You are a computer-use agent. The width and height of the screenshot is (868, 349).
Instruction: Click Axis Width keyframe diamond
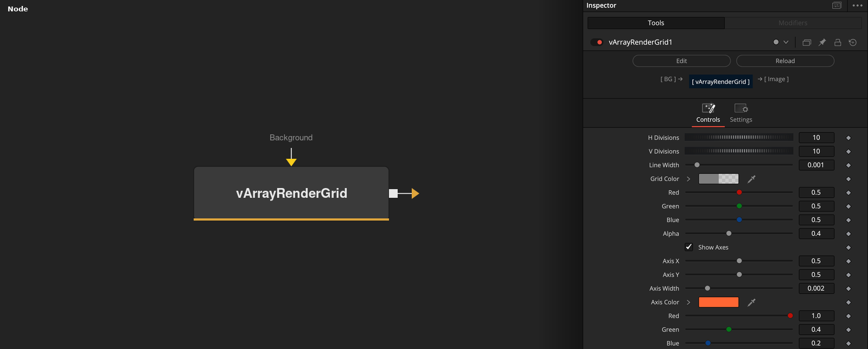coord(848,289)
